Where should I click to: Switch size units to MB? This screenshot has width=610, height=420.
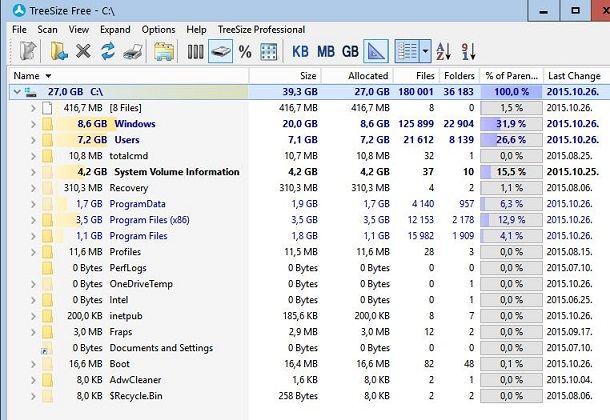[326, 51]
